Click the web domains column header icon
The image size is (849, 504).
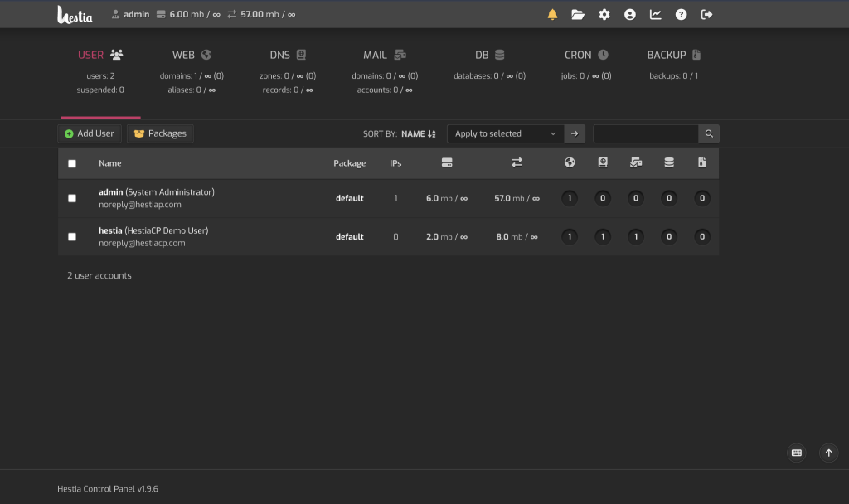(570, 162)
